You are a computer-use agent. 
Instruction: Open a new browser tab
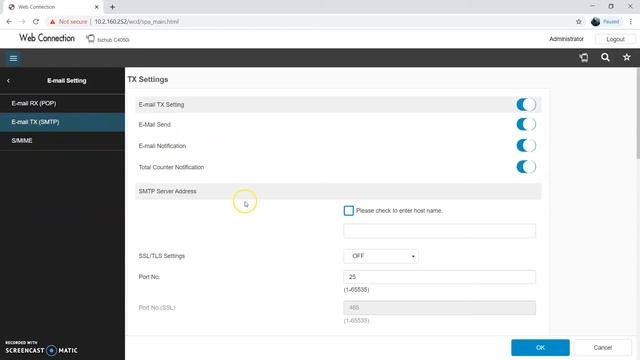(112, 7)
